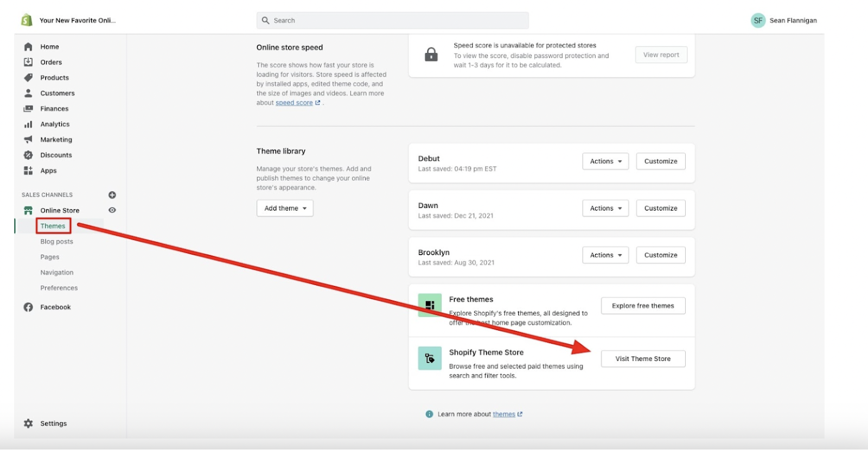The image size is (868, 450).
Task: Open the Facebook sales channel
Action: (55, 307)
